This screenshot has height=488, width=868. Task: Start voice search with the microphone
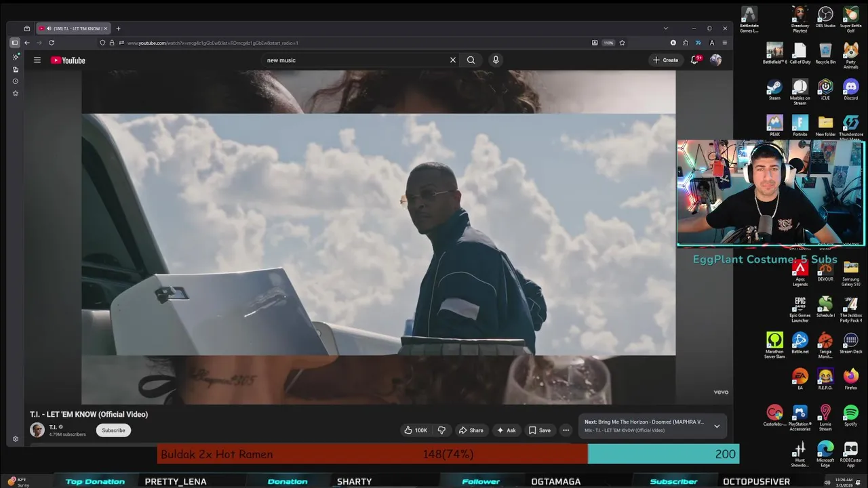[496, 60]
